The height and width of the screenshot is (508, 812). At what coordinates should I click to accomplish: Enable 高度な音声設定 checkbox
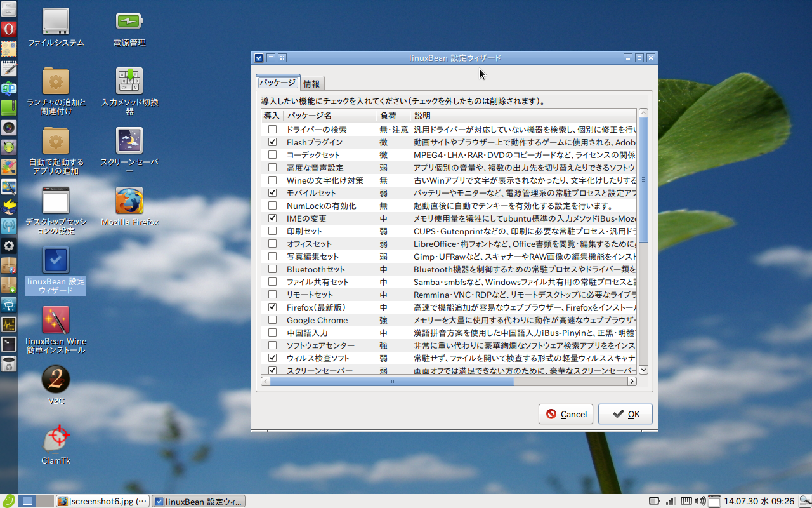tap(272, 168)
